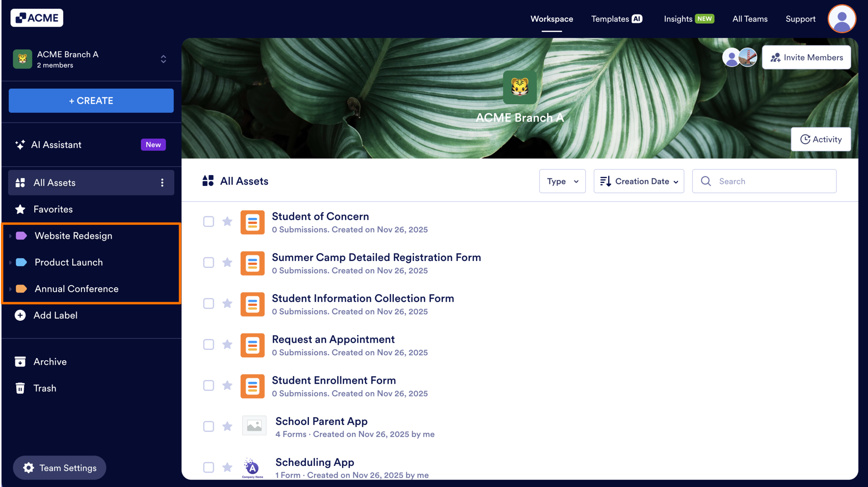Favorite the Student Enrollment Form
868x487 pixels.
click(228, 386)
